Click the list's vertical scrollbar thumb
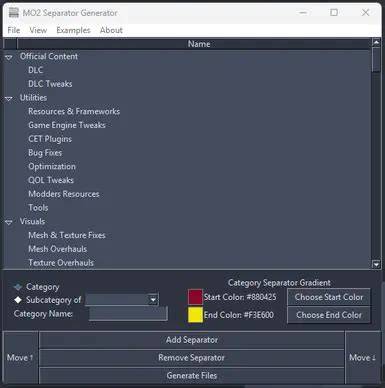Viewport: 385px width, 388px height. (x=376, y=60)
